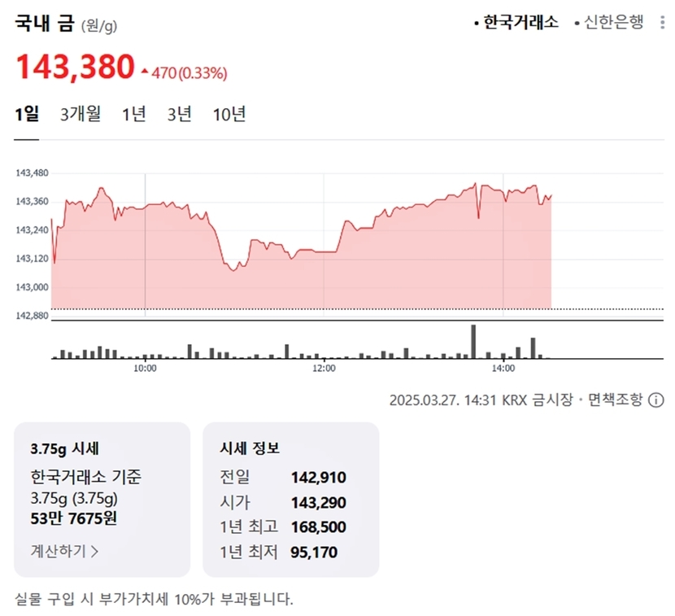This screenshot has height=616, width=675.
Task: Switch to the 3개월 chart tab
Action: pos(81,114)
